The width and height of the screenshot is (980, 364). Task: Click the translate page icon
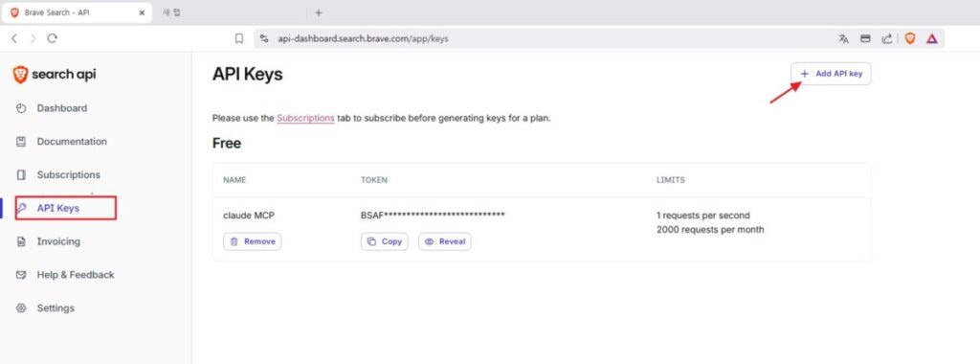844,38
